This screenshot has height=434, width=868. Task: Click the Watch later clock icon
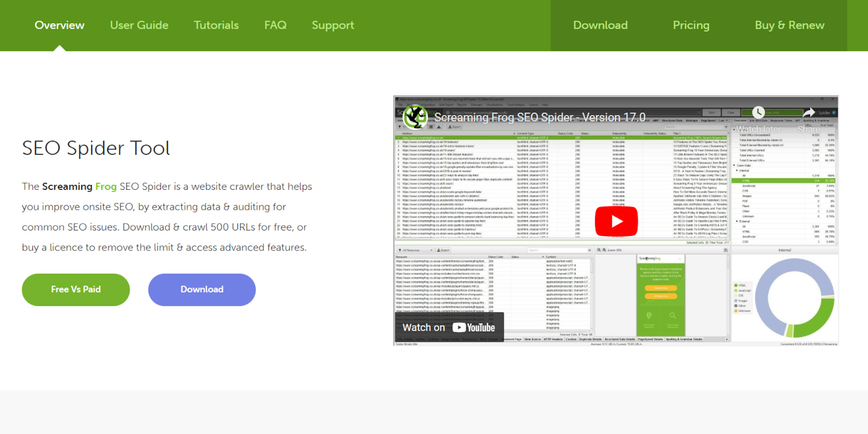758,112
